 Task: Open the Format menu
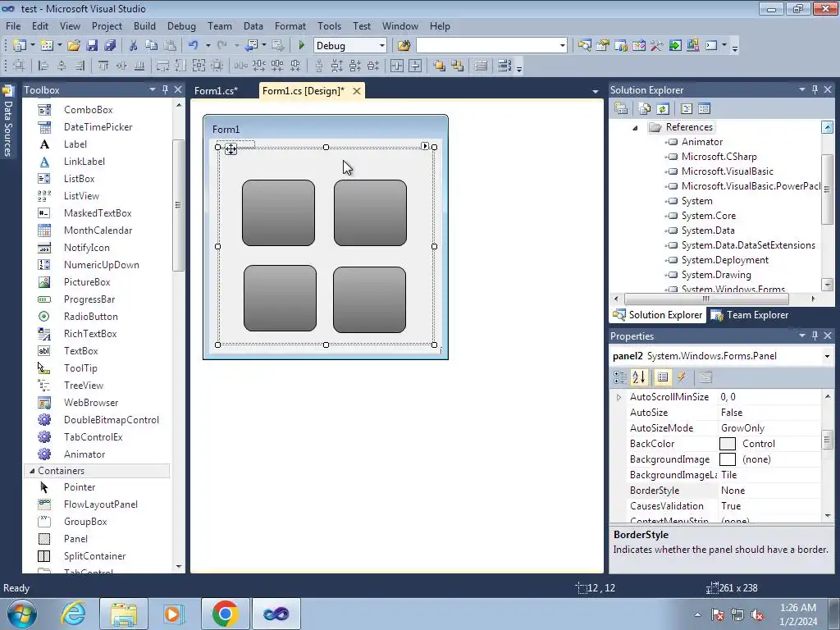click(x=290, y=25)
